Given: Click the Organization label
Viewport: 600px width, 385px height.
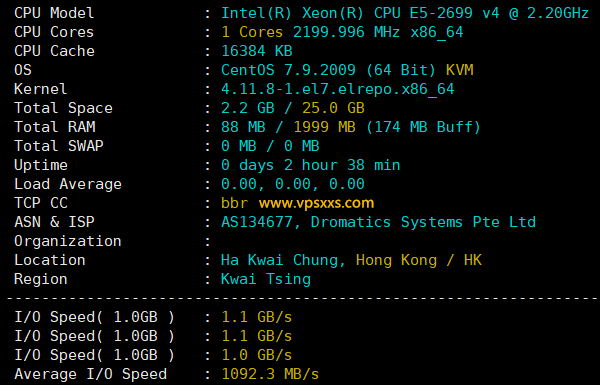Looking at the screenshot, I should tap(68, 241).
